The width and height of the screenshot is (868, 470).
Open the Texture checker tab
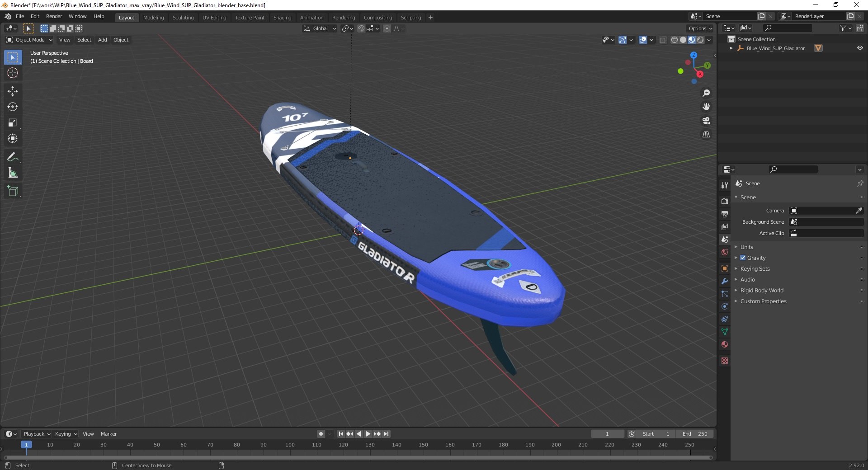pos(725,361)
